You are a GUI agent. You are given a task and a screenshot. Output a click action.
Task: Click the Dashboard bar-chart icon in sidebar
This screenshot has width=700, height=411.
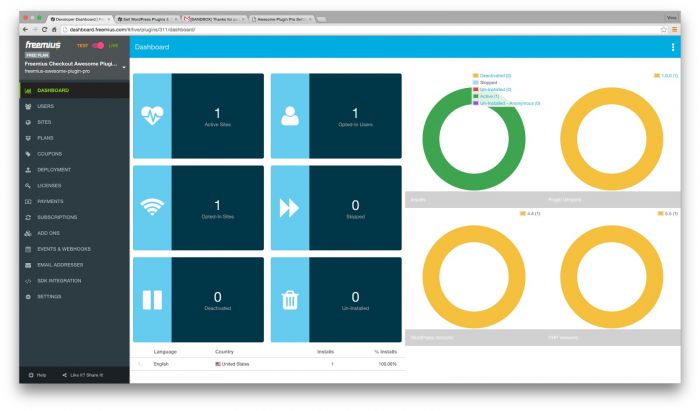click(x=28, y=91)
